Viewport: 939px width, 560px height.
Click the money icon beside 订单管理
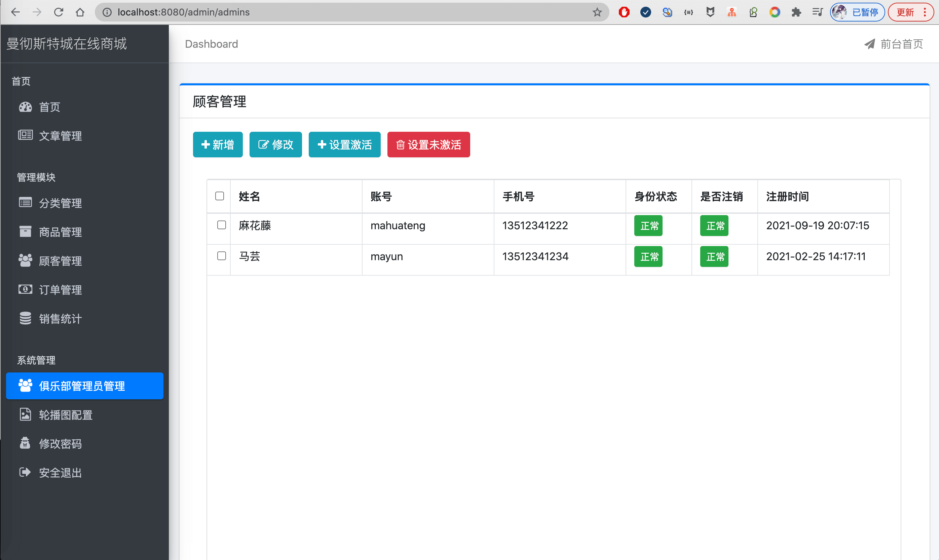coord(25,289)
